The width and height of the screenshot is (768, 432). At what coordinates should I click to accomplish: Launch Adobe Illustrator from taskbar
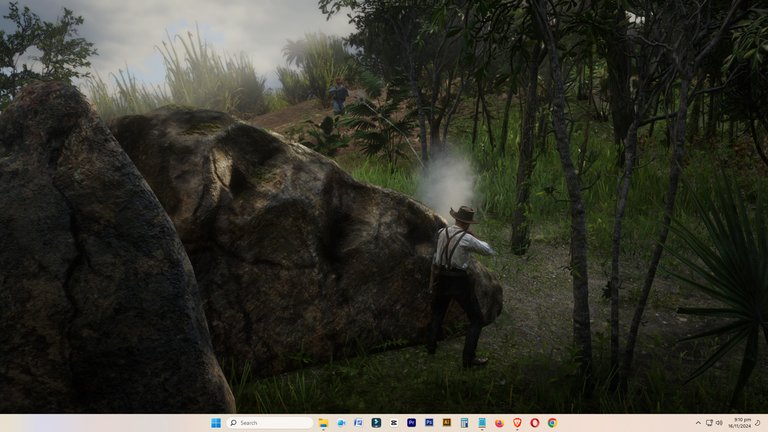447,423
